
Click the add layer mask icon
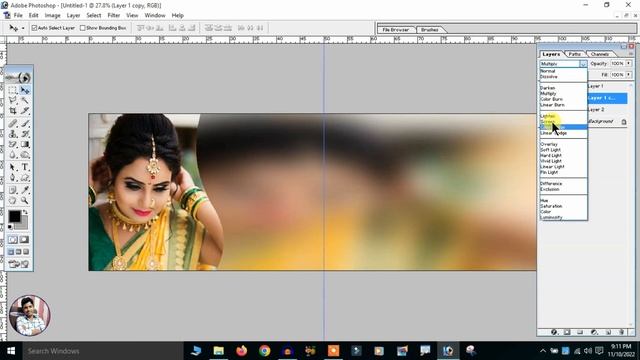(x=567, y=332)
